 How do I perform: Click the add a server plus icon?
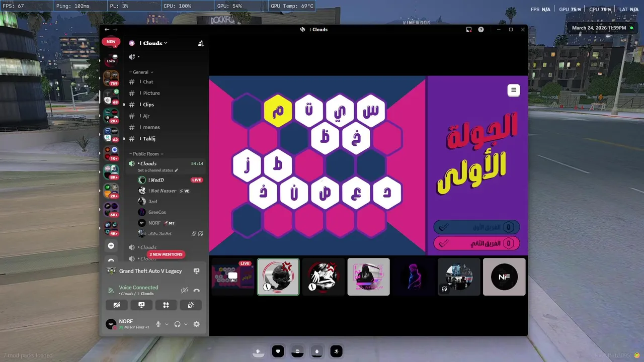click(111, 246)
